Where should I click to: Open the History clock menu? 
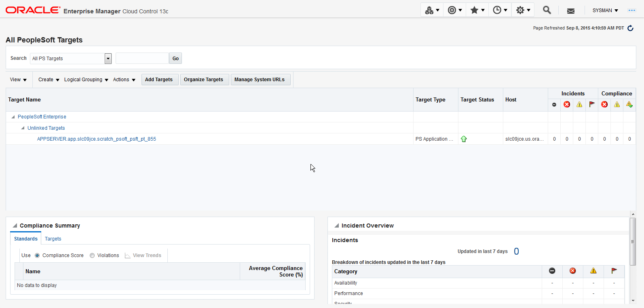[x=500, y=10]
